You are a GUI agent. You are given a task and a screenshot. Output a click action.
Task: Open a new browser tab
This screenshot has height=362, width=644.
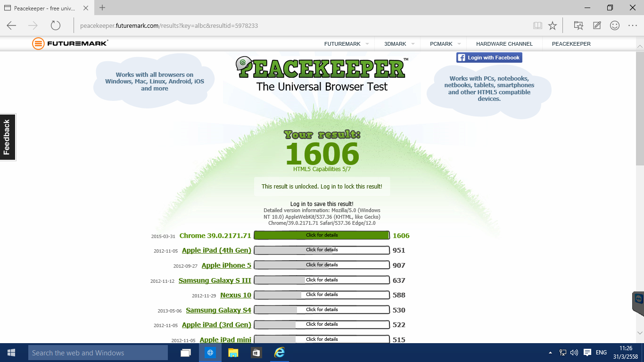[102, 8]
